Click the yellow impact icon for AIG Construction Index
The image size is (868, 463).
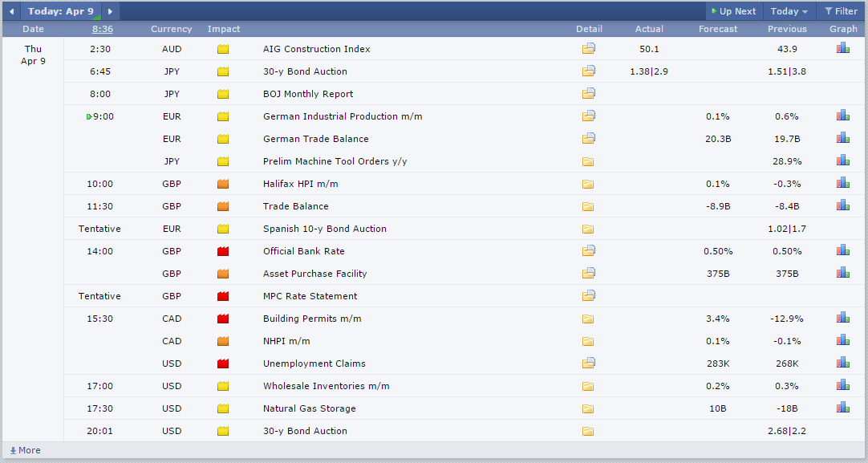[x=223, y=49]
